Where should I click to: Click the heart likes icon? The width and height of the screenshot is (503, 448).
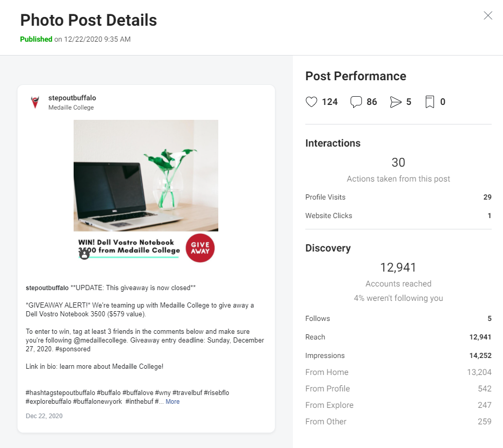(311, 102)
